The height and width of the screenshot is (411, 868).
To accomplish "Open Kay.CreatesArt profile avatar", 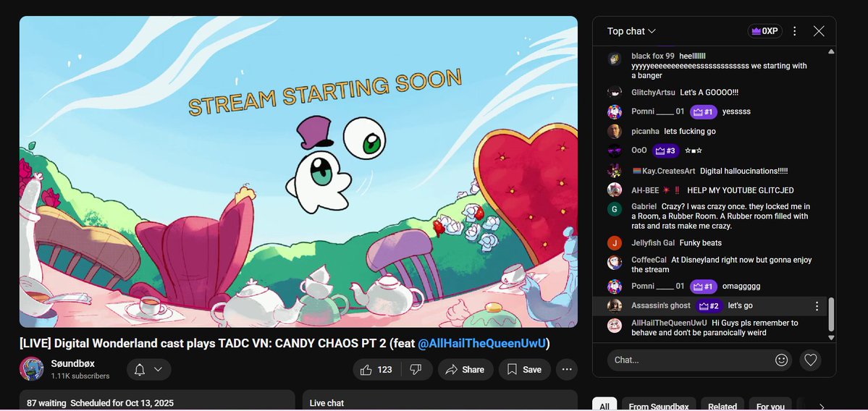I will pos(615,171).
